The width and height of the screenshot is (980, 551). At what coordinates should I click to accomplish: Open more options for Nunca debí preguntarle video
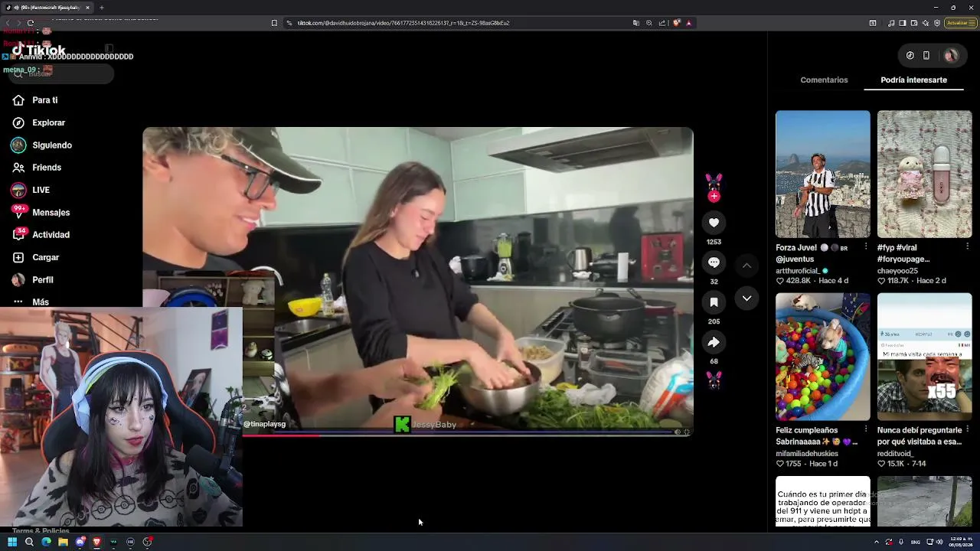pos(968,429)
